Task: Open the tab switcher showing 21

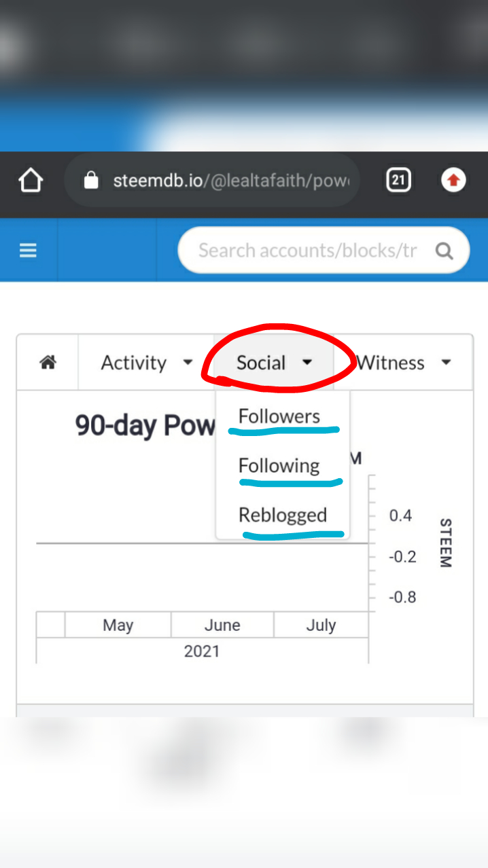Action: click(398, 181)
